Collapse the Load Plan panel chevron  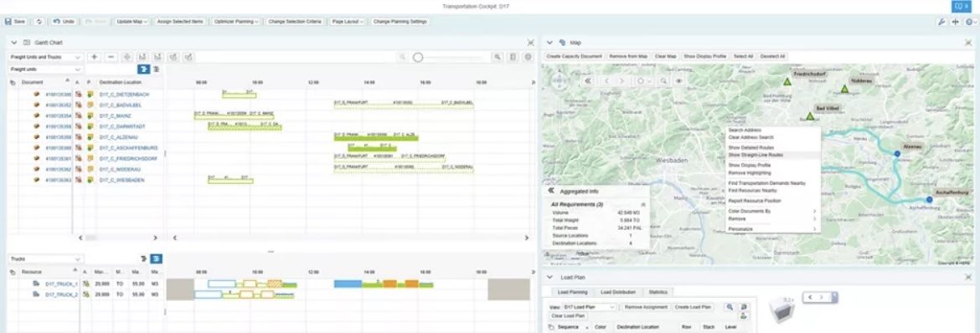click(x=549, y=277)
